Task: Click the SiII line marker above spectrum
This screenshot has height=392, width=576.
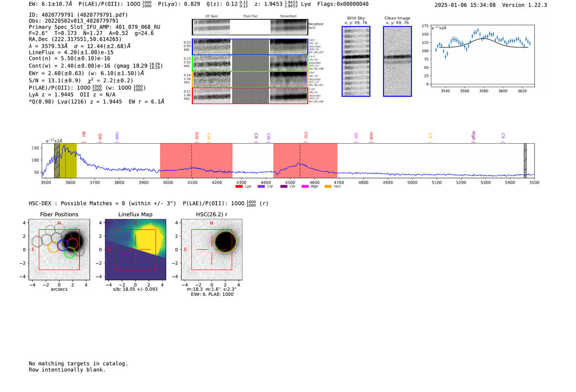Action: coord(100,137)
